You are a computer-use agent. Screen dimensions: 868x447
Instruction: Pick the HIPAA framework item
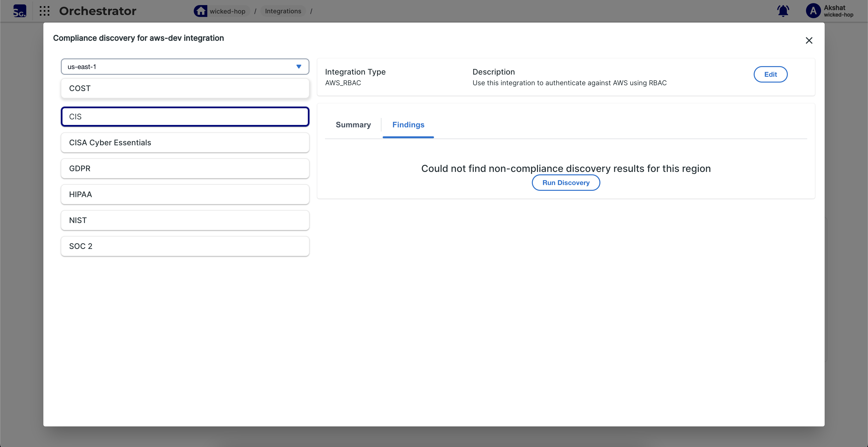coord(185,194)
